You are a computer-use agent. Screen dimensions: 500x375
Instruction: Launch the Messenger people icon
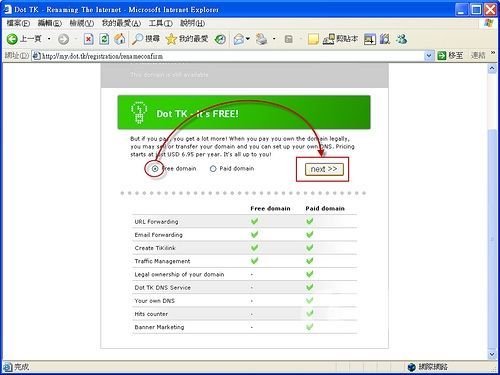pyautogui.click(x=402, y=39)
